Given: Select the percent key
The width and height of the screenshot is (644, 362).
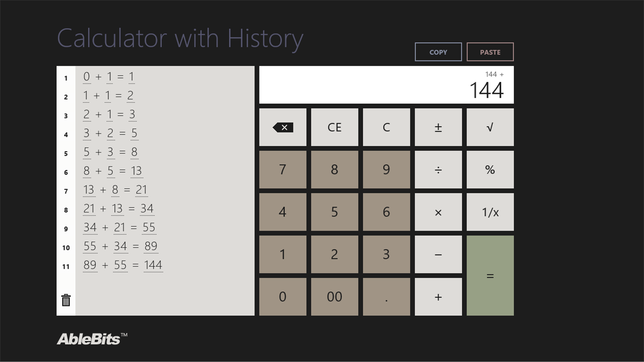Looking at the screenshot, I should 490,169.
